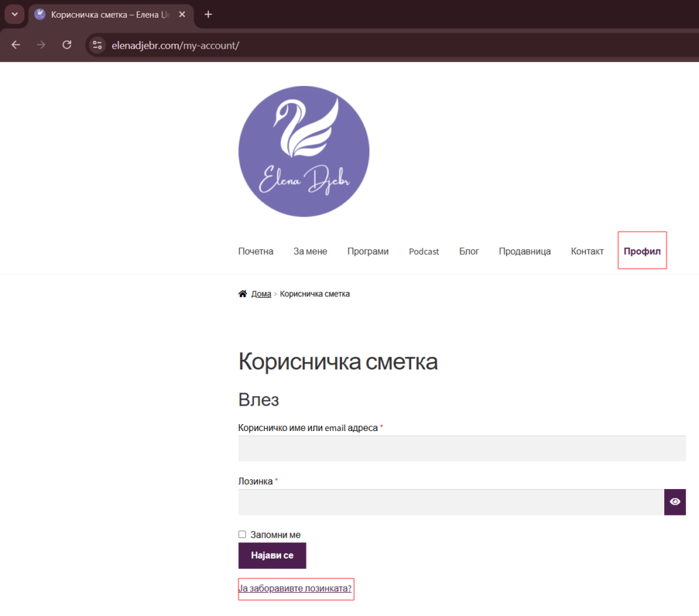Enable the Запомни ме checkbox
The width and height of the screenshot is (699, 616).
[x=242, y=535]
